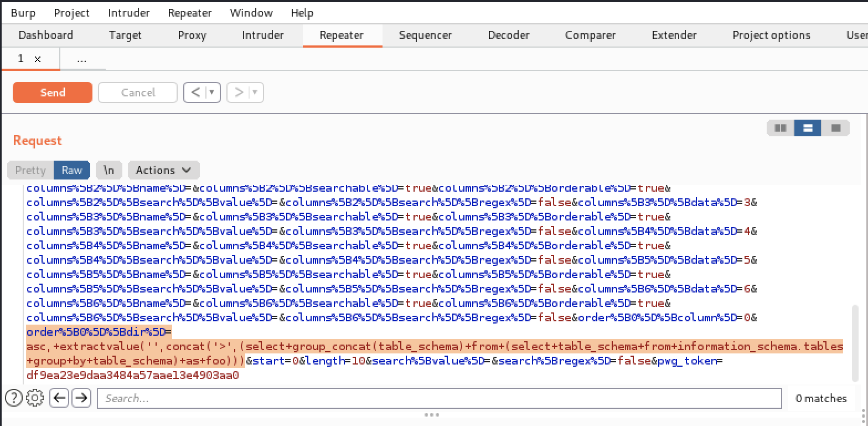Screen dimensions: 868x426
Task: Go forward in request history
Action: (239, 93)
